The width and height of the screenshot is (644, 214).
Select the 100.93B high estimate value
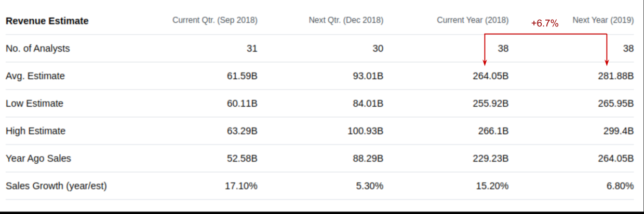click(x=366, y=131)
